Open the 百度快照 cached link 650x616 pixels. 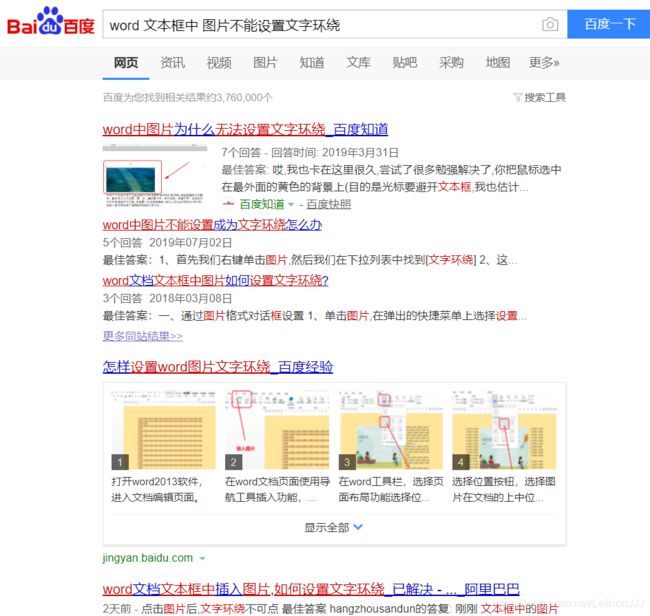click(x=329, y=204)
